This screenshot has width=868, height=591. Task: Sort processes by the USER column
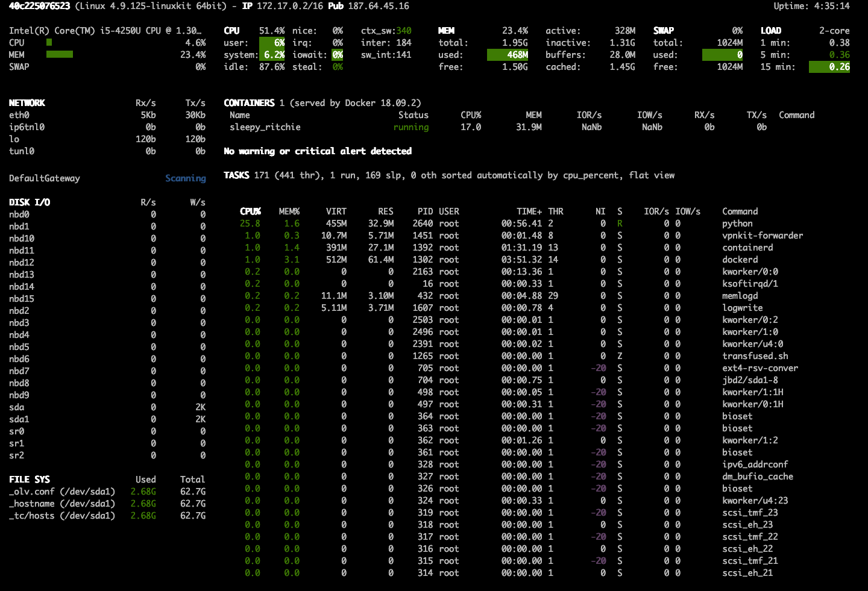(449, 211)
